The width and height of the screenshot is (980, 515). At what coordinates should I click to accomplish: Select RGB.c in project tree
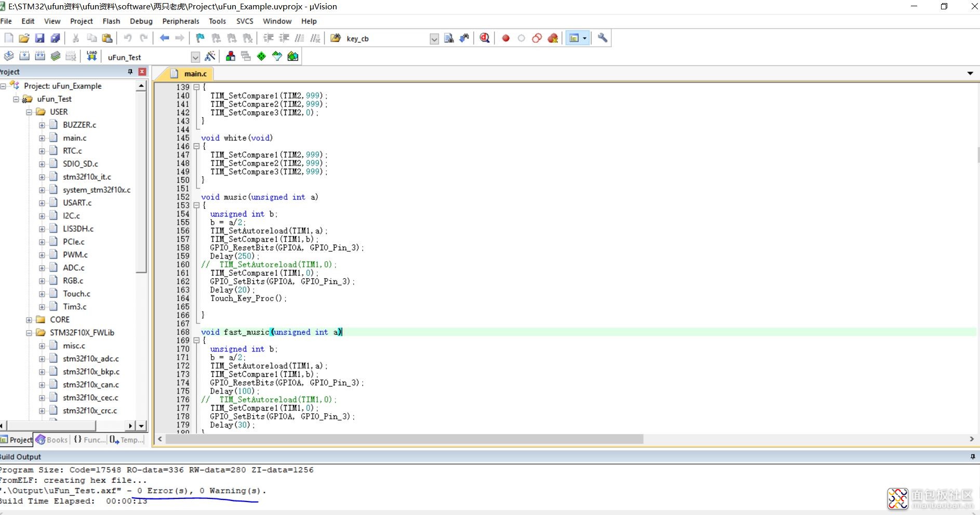pos(73,281)
